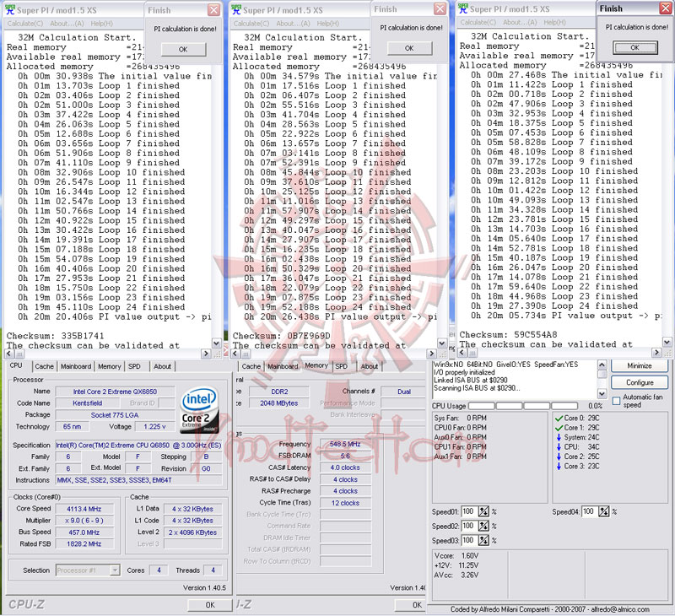Click OK in left Finish dialog
This screenshot has width=675, height=616.
(x=183, y=50)
